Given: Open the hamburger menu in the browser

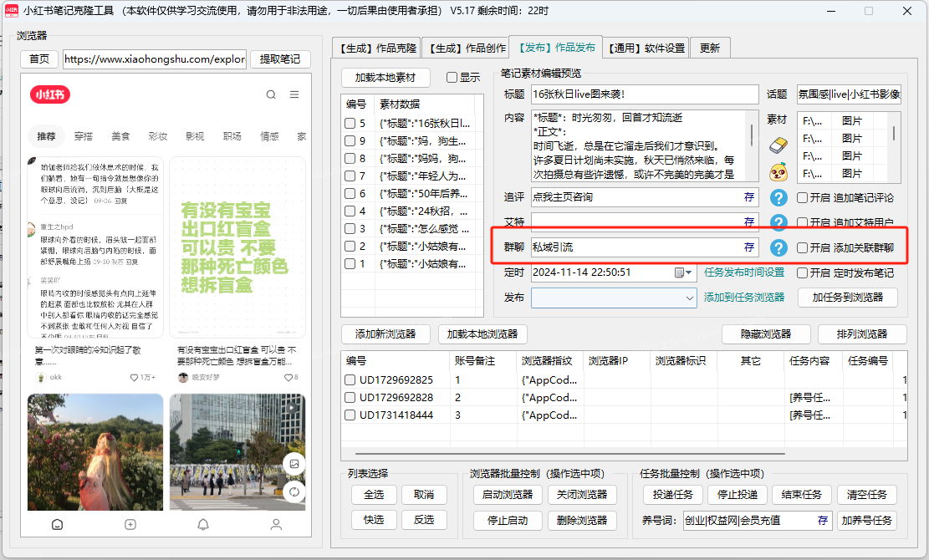Looking at the screenshot, I should (294, 95).
